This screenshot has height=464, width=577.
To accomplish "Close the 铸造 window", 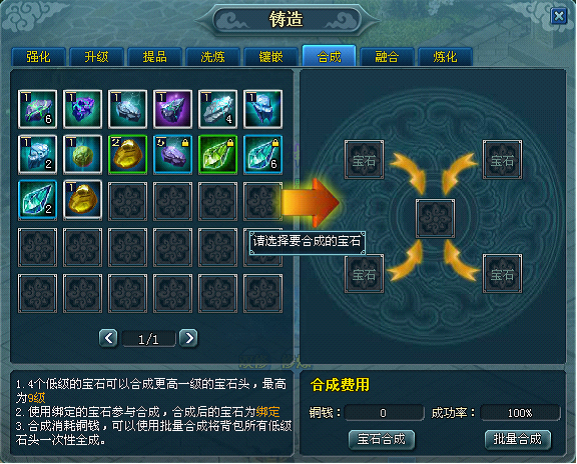I will tap(559, 16).
